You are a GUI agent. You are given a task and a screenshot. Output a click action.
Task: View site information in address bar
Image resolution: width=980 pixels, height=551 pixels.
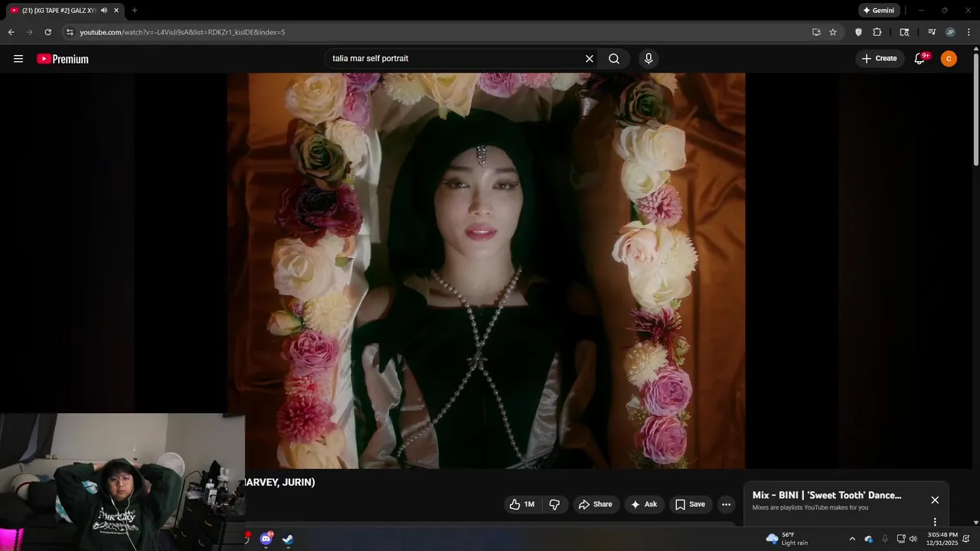[70, 32]
